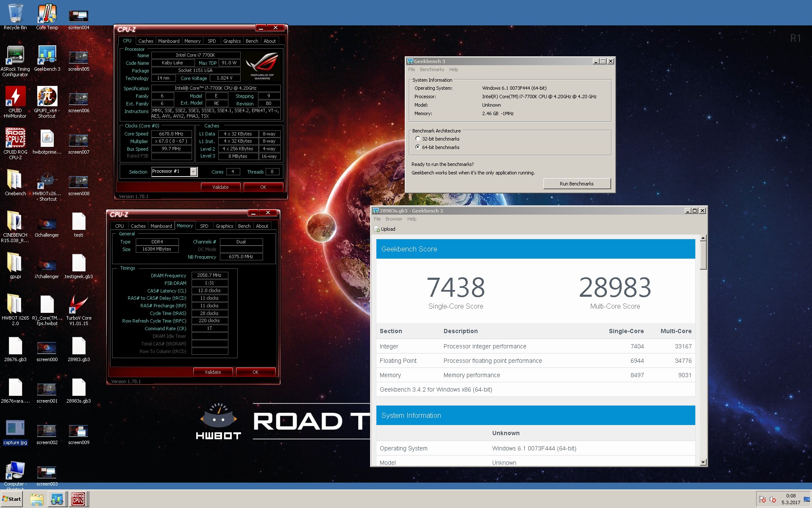Click the Integer row in score table
Image resolution: width=812 pixels, height=508 pixels.
tap(535, 346)
